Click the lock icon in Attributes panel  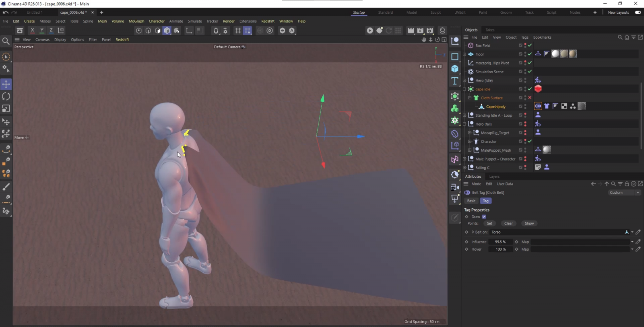pyautogui.click(x=627, y=184)
